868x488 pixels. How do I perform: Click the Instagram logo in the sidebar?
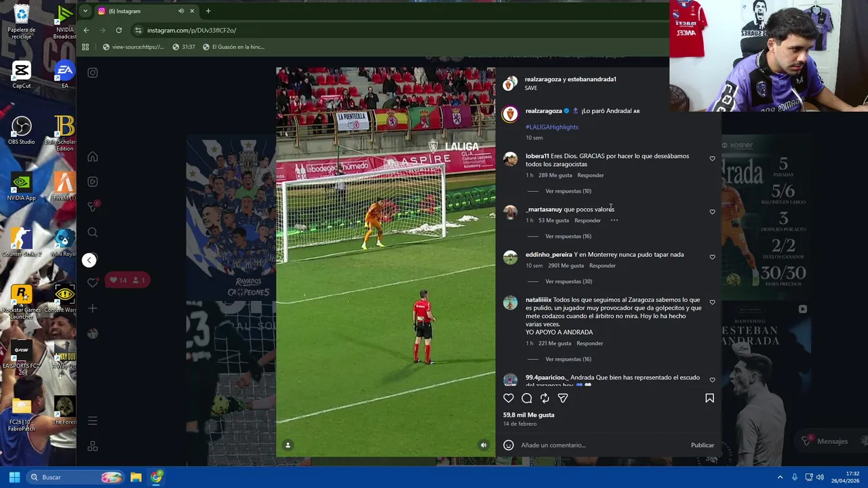[x=93, y=73]
